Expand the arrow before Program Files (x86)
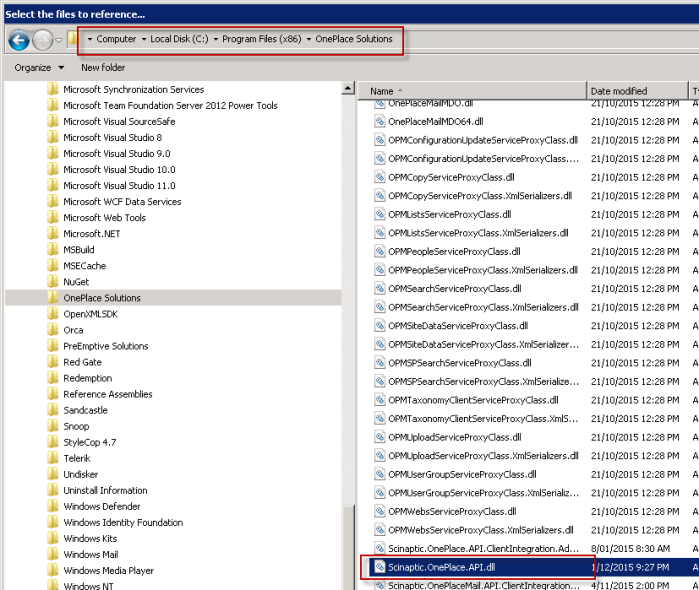Screen dimensions: 699x590 pyautogui.click(x=216, y=39)
